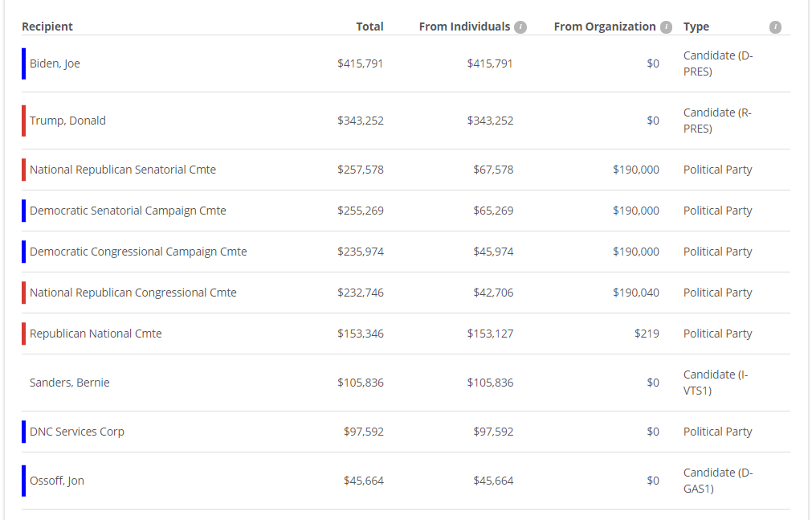Select Democratic Senatorial Campaign Cmte row
The width and height of the screenshot is (812, 520).
406,211
